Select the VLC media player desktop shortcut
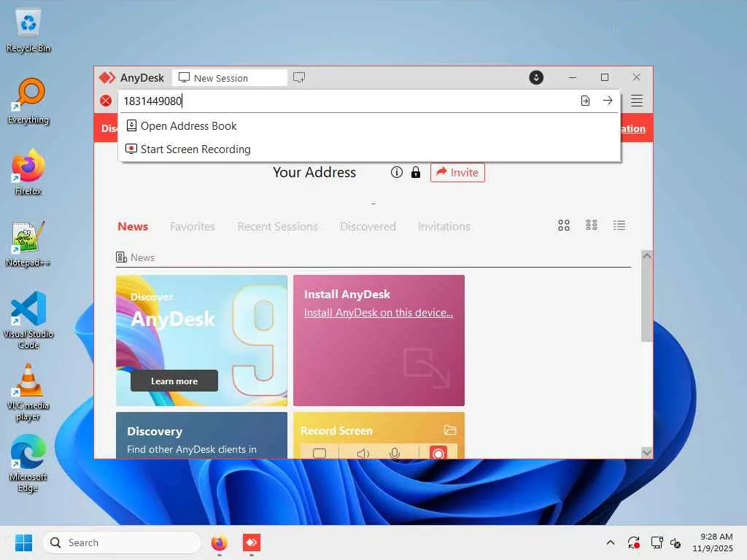 (28, 392)
